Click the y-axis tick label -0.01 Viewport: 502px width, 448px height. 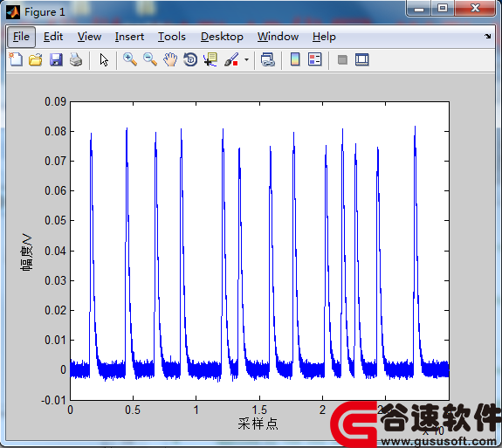[x=53, y=400]
